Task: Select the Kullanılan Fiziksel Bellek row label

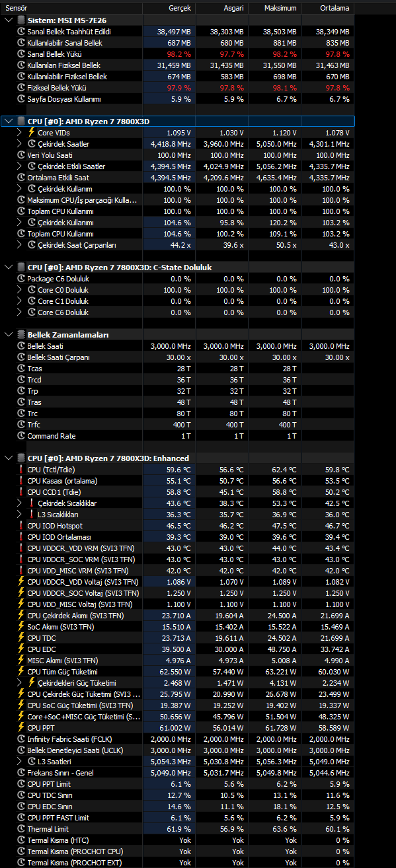Action: coord(63,65)
